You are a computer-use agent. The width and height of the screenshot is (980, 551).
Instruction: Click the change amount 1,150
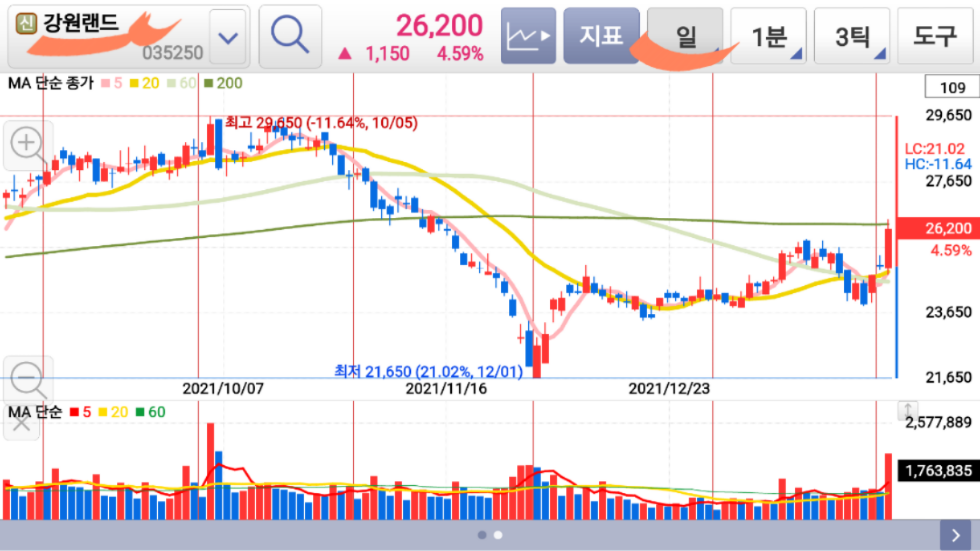[387, 54]
